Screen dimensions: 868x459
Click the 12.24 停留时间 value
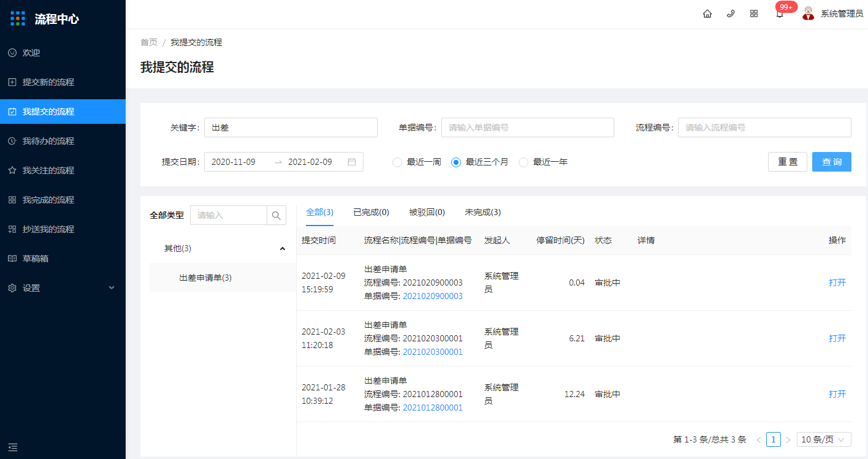pyautogui.click(x=574, y=394)
